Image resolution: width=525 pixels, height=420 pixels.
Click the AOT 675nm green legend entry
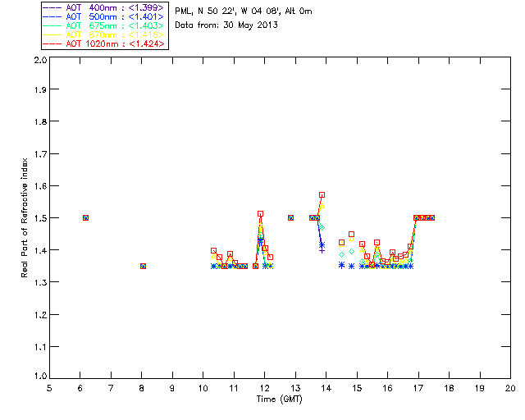[x=103, y=25]
